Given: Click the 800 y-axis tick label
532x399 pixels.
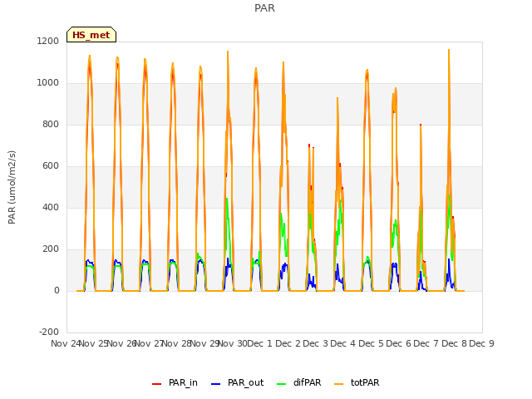Looking at the screenshot, I should 51,124.
